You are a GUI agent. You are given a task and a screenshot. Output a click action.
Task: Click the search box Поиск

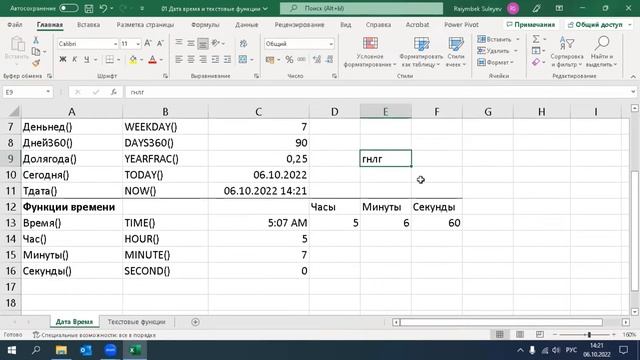click(x=361, y=8)
